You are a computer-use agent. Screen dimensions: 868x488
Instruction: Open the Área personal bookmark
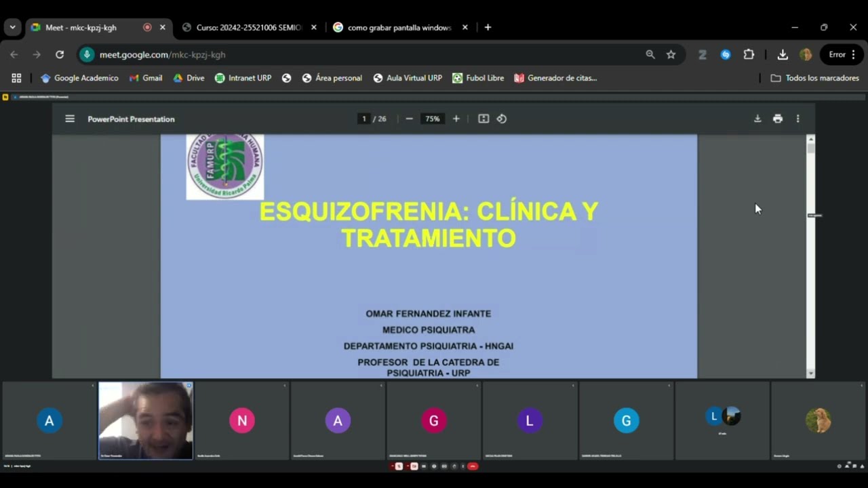332,78
